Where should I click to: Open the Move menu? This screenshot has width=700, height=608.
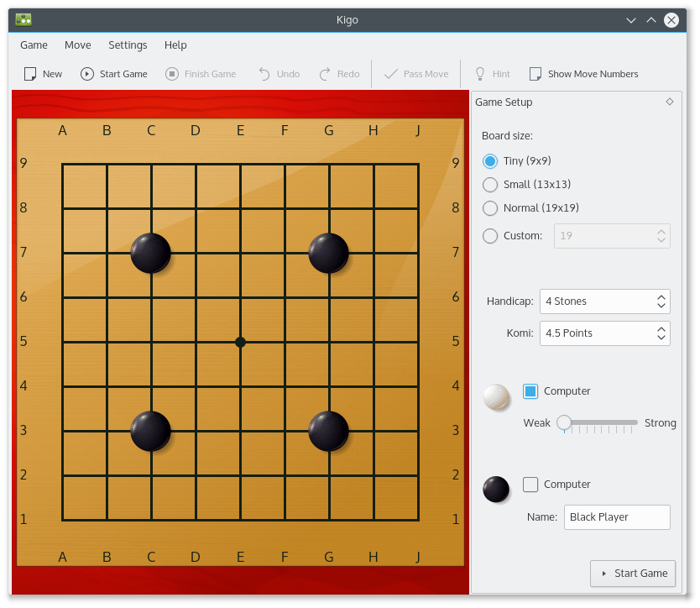pyautogui.click(x=78, y=45)
